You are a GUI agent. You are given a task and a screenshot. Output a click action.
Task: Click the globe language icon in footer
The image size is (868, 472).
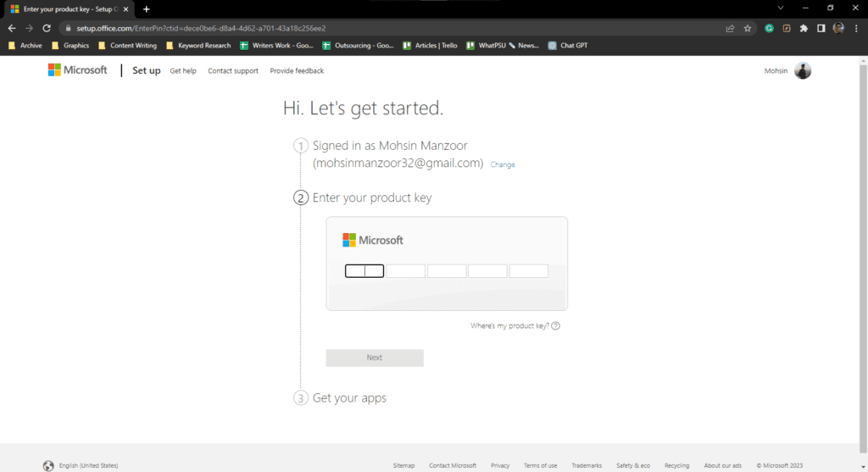point(48,465)
